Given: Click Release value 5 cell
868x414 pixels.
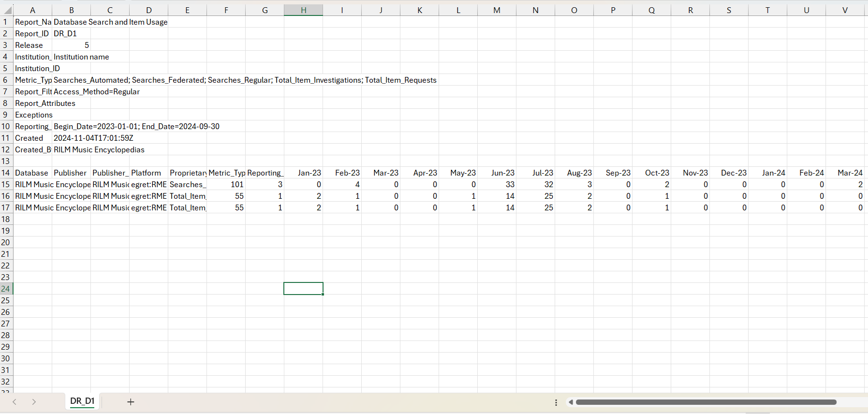Looking at the screenshot, I should pyautogui.click(x=71, y=45).
